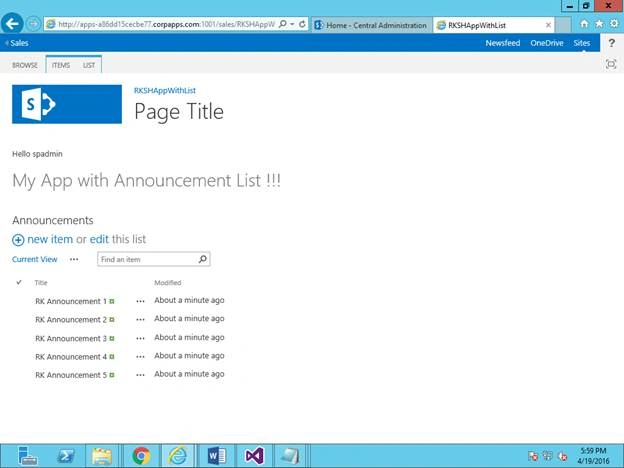624x468 pixels.
Task: Open the Newsfeed link
Action: [503, 43]
